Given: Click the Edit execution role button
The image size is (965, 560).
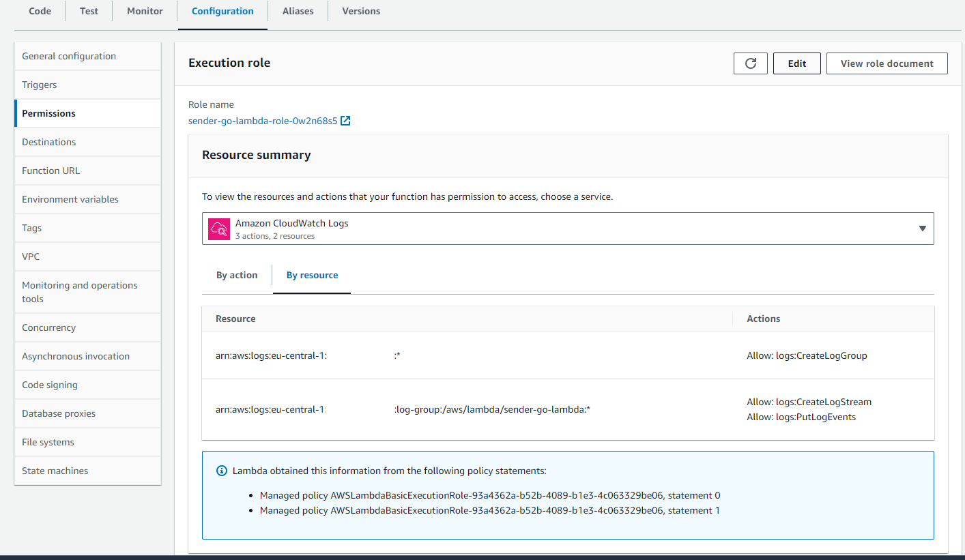Looking at the screenshot, I should 797,63.
